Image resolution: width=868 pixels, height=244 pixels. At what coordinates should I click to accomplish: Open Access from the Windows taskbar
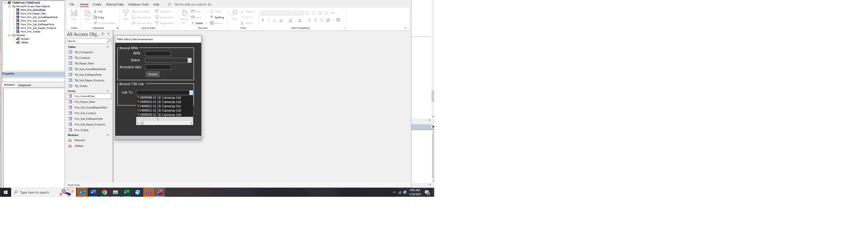click(160, 192)
